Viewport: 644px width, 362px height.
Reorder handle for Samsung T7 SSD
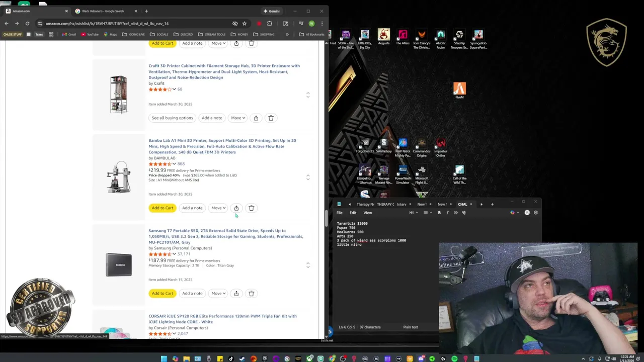[x=308, y=264]
